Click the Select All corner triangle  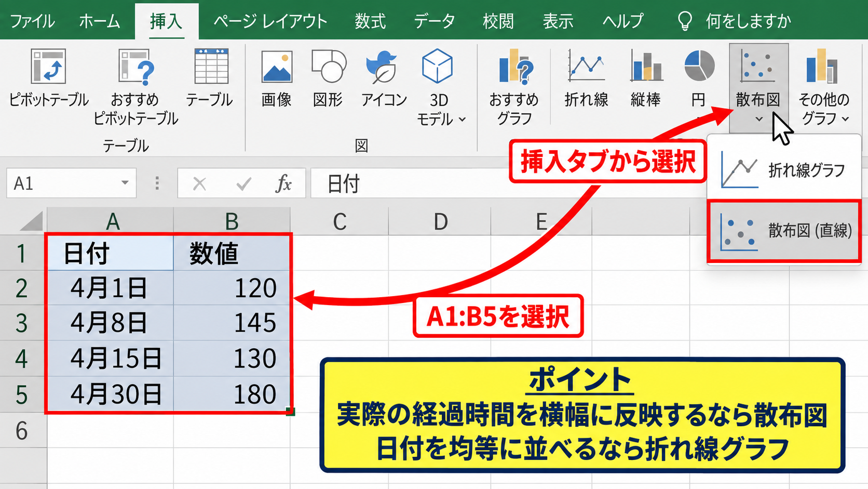(x=32, y=221)
